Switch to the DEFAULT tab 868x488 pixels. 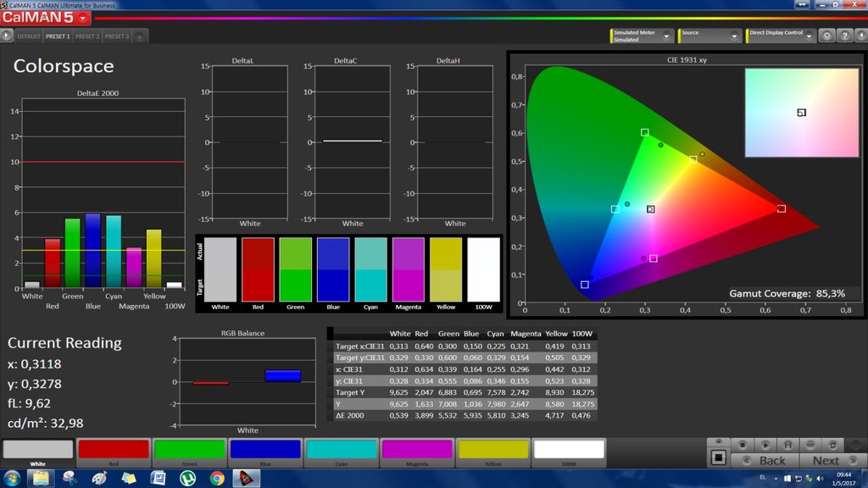29,36
